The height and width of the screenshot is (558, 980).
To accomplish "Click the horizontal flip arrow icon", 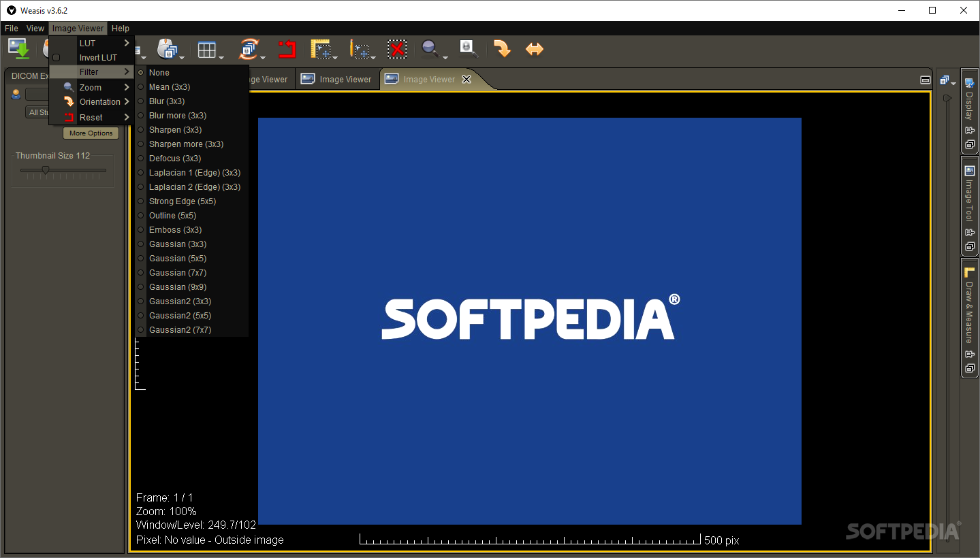I will pyautogui.click(x=535, y=49).
